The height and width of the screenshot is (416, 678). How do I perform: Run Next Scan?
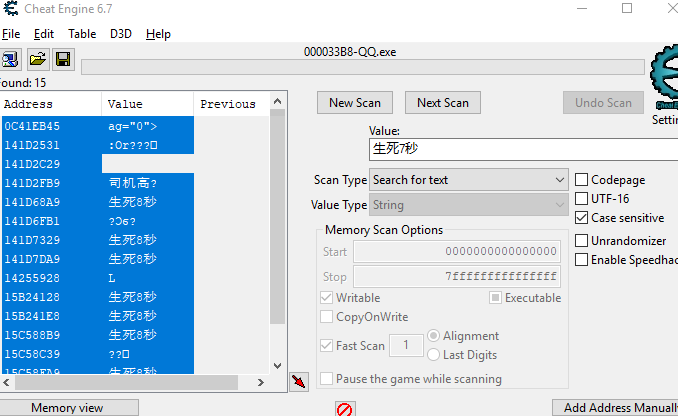coord(443,102)
